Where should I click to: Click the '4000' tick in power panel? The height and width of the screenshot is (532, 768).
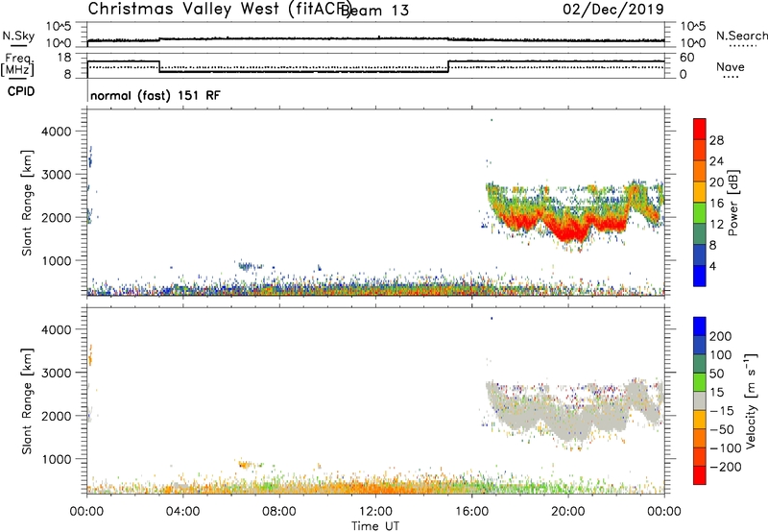point(56,132)
